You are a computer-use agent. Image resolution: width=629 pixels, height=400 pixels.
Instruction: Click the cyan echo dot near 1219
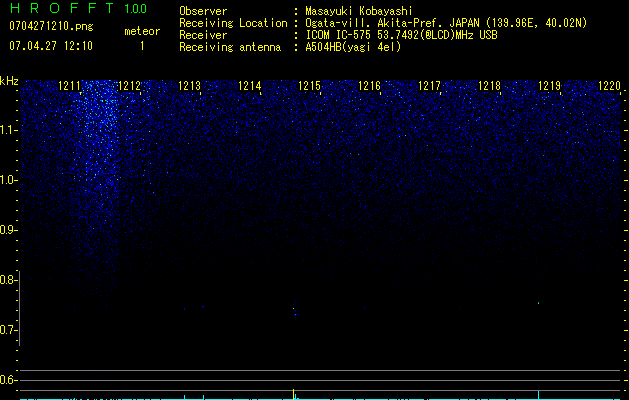tap(538, 303)
